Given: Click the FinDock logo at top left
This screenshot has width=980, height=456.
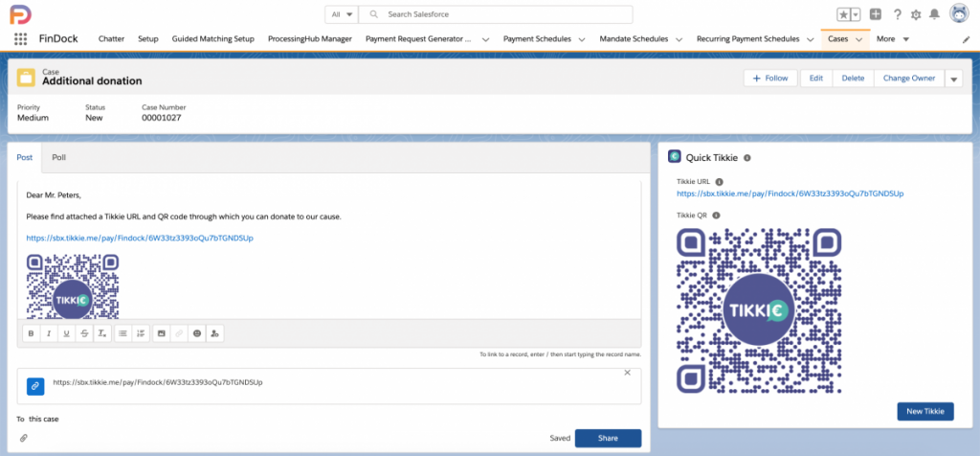Looking at the screenshot, I should (x=21, y=13).
